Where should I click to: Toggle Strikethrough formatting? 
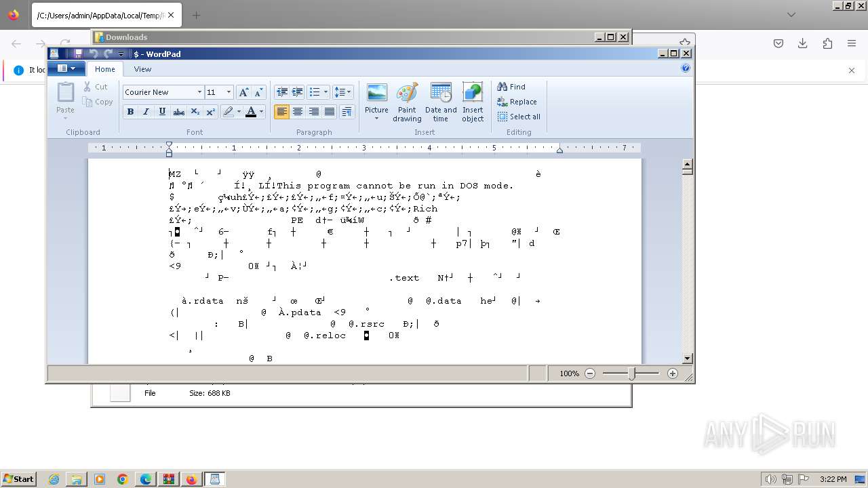click(x=178, y=112)
